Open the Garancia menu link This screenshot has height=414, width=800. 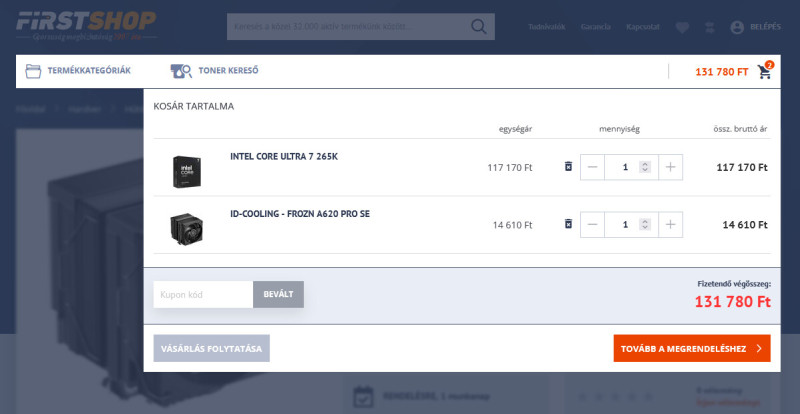(596, 27)
